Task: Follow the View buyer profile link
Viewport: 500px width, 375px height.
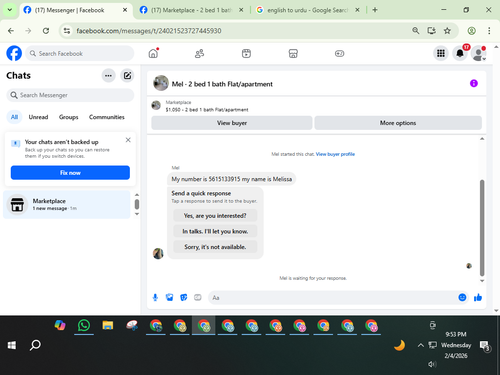Action: coord(335,154)
